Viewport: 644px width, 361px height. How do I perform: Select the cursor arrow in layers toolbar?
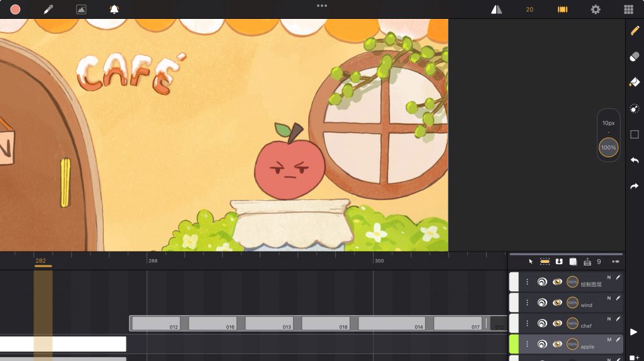pos(531,262)
